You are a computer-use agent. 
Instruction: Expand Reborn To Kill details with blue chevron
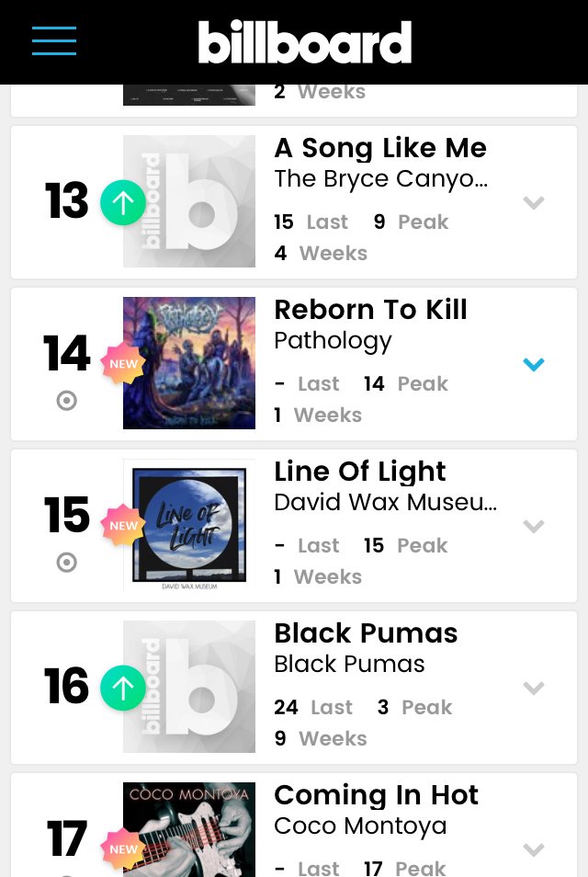534,365
